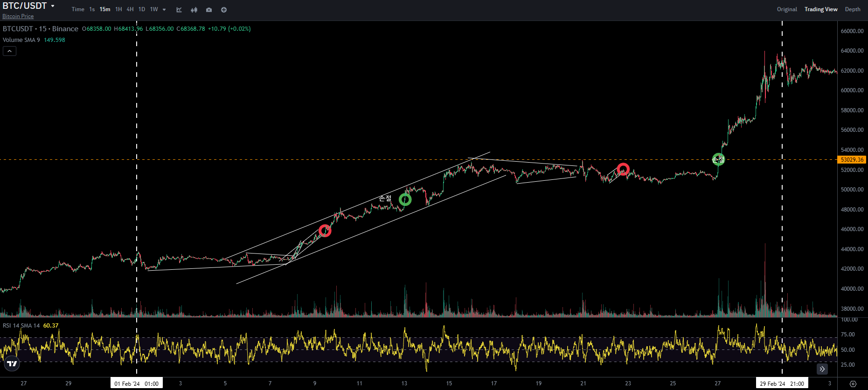The height and width of the screenshot is (390, 868).
Task: Open chart settings gear icon at bottom right
Action: pos(853,384)
